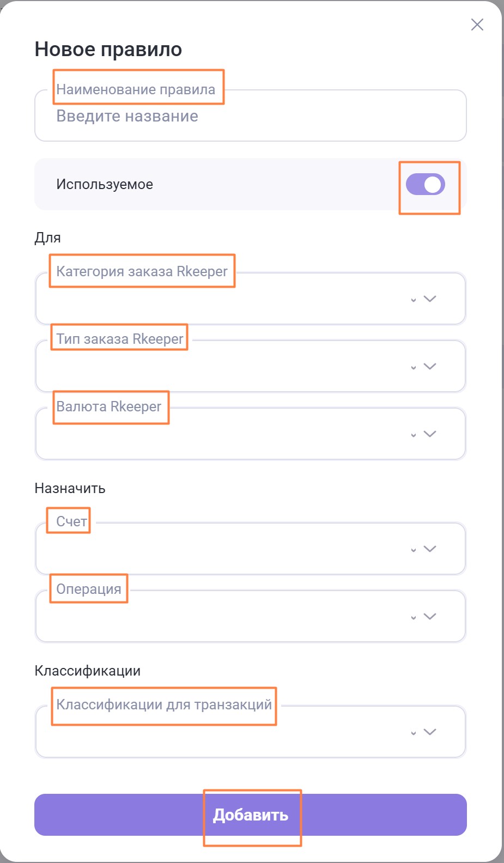
Task: Open the Валюта Rkeeper dropdown field
Action: [218, 434]
